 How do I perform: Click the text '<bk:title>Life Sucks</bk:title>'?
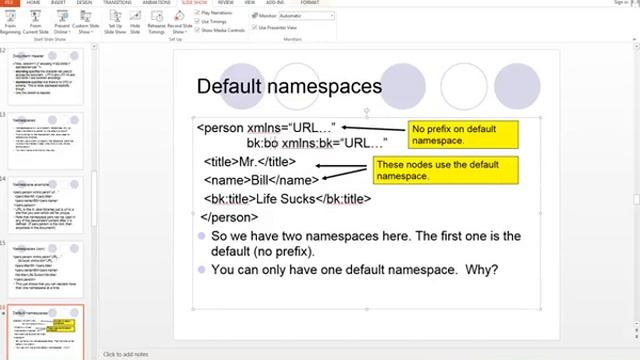pos(287,199)
